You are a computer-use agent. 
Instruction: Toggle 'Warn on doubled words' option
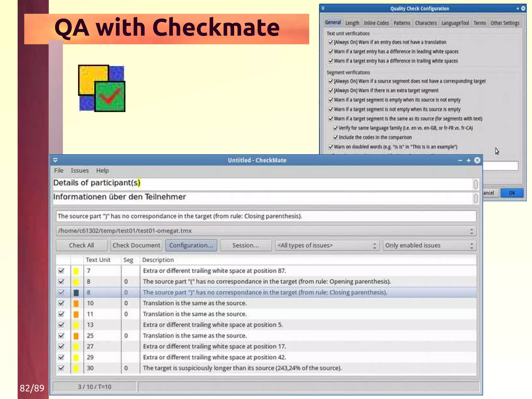331,147
